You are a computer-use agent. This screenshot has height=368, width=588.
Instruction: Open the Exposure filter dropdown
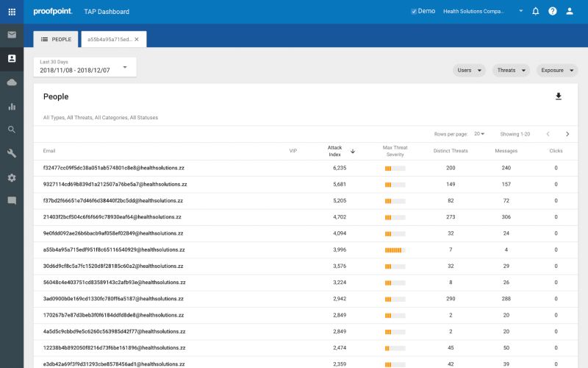pyautogui.click(x=557, y=70)
